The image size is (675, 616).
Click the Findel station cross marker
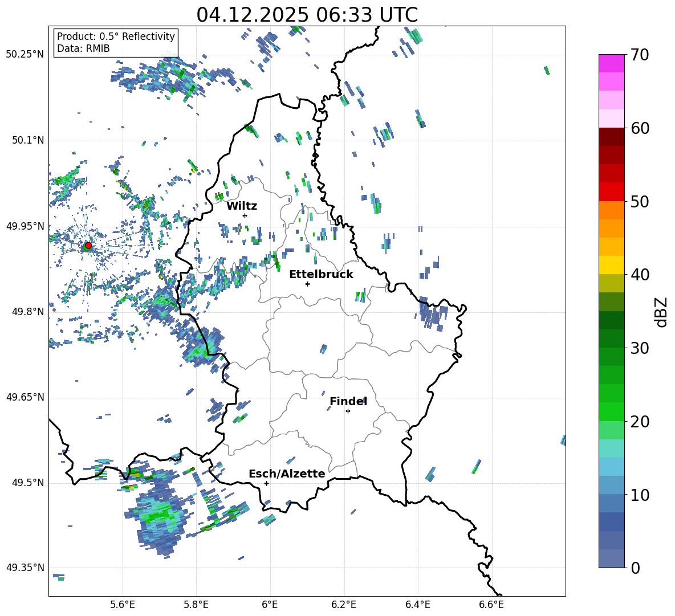coord(348,411)
